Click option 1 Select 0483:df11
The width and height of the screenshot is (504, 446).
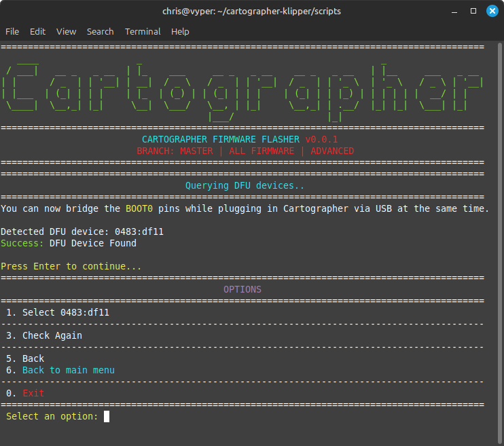click(x=65, y=312)
